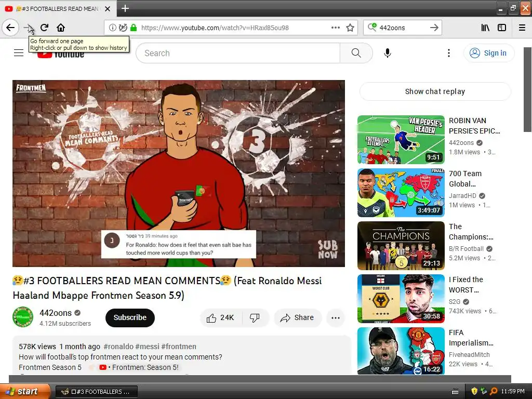Click the forward page arrow
The image size is (532, 399).
coord(28,28)
